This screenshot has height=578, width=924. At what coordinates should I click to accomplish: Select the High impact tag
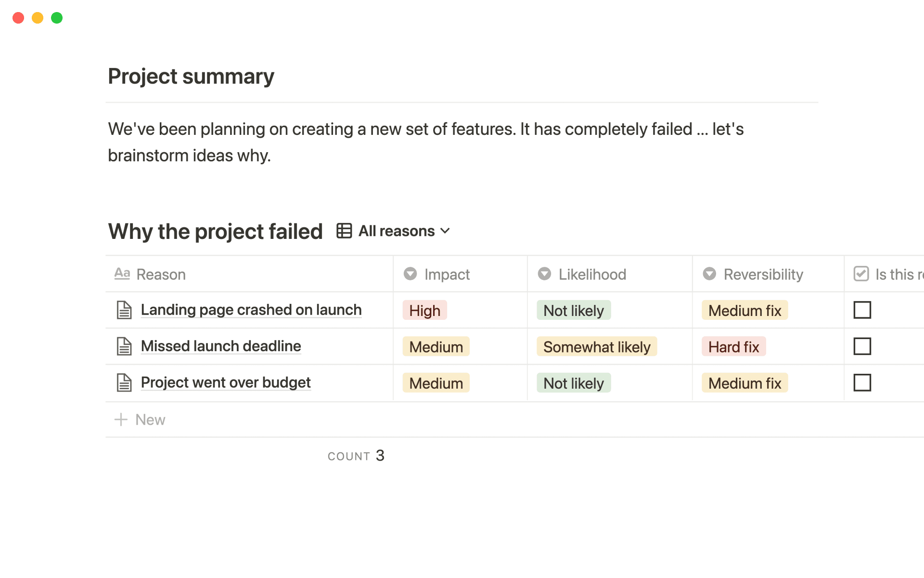pos(424,310)
